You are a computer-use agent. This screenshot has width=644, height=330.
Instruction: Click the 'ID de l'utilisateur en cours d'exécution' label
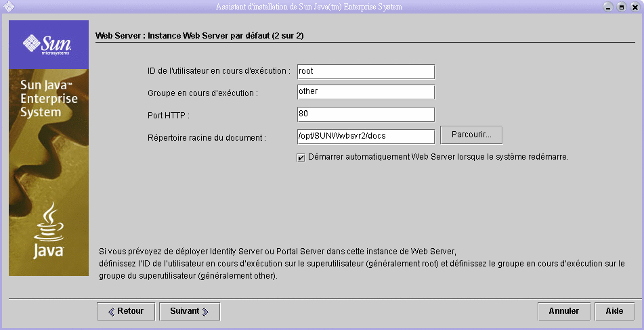219,71
